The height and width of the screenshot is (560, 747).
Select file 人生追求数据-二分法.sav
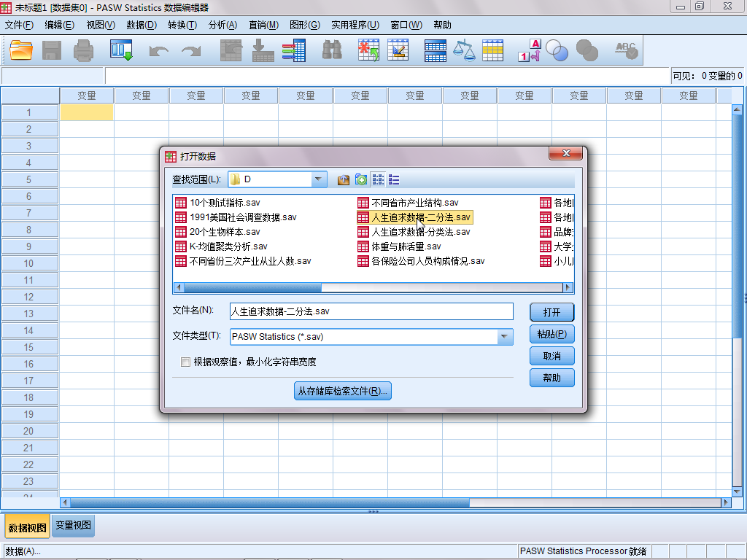coord(414,217)
